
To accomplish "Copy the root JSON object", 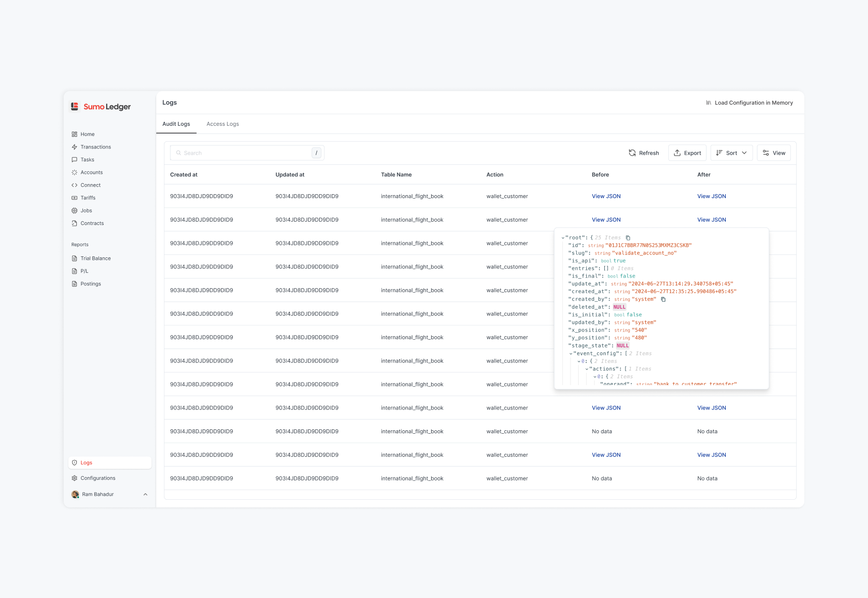I will coord(628,238).
